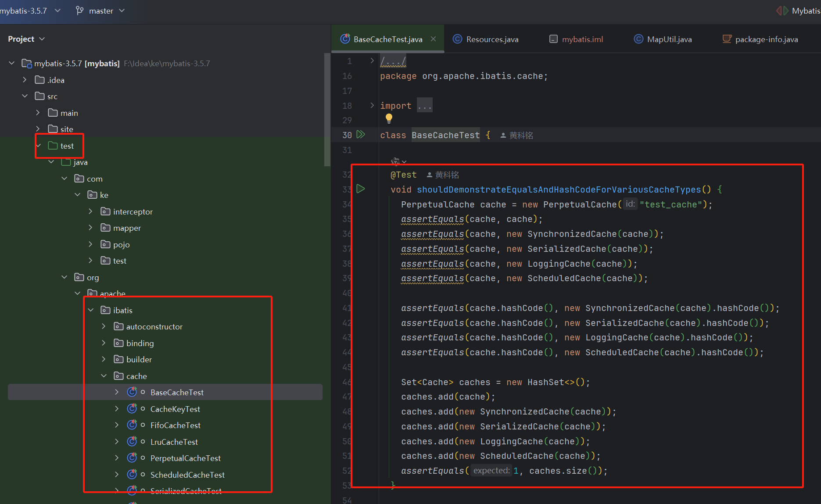This screenshot has width=821, height=504.
Task: Click the package-info.java file icon
Action: pyautogui.click(x=727, y=39)
